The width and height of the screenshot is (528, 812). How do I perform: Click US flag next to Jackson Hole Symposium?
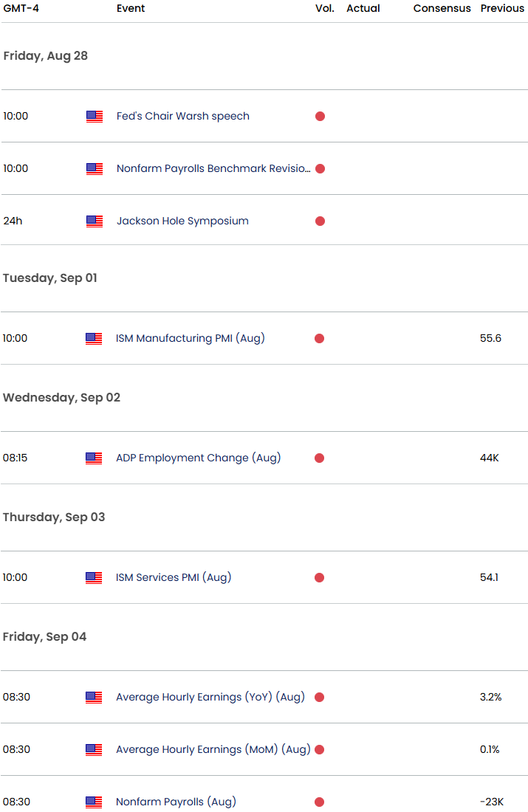tap(95, 221)
